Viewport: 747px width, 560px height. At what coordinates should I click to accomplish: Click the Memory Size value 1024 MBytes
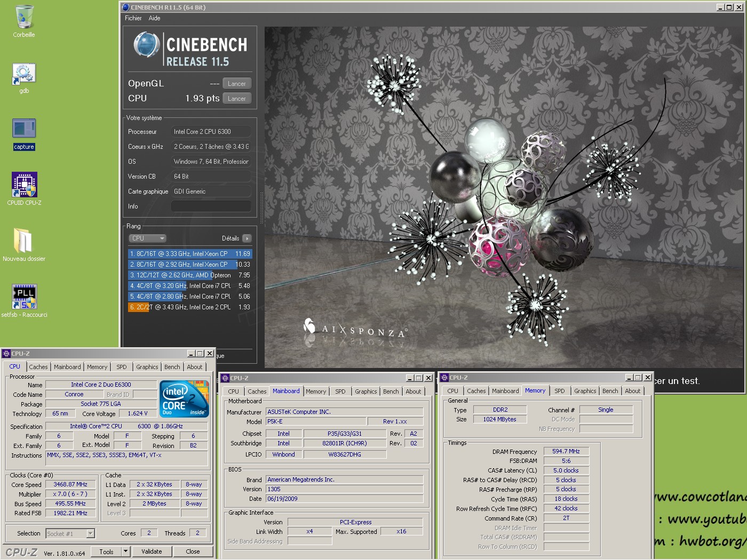point(500,419)
